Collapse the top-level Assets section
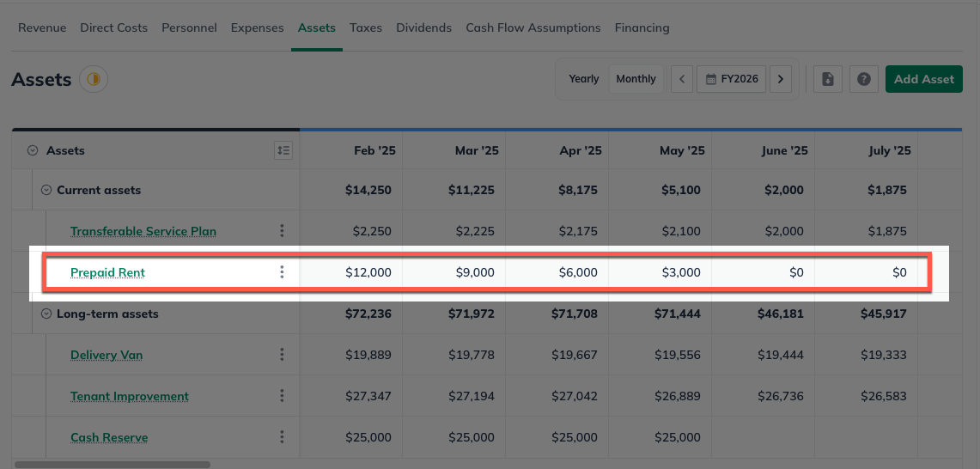This screenshot has height=469, width=980. coord(33,150)
